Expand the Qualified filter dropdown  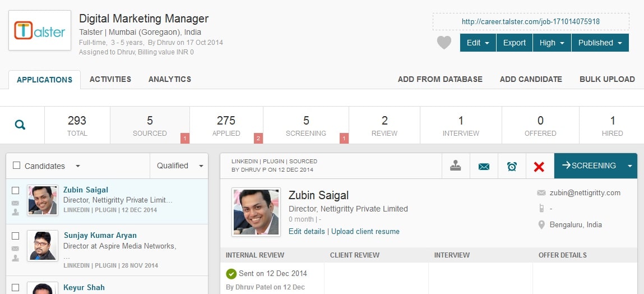click(x=179, y=166)
